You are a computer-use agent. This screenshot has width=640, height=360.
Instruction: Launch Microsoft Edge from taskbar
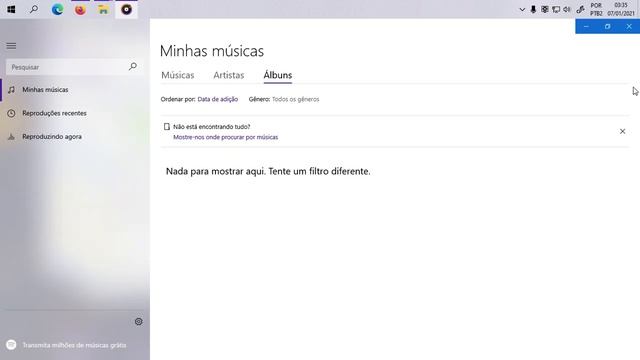[57, 9]
